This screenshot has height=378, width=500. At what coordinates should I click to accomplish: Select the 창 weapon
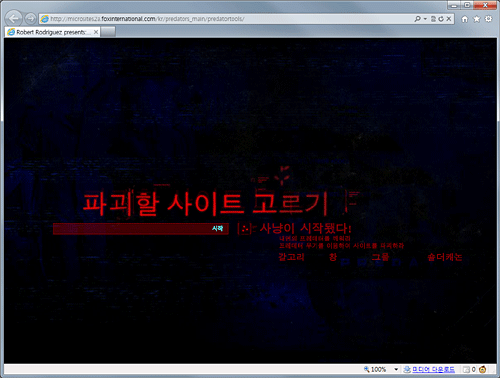click(x=333, y=257)
